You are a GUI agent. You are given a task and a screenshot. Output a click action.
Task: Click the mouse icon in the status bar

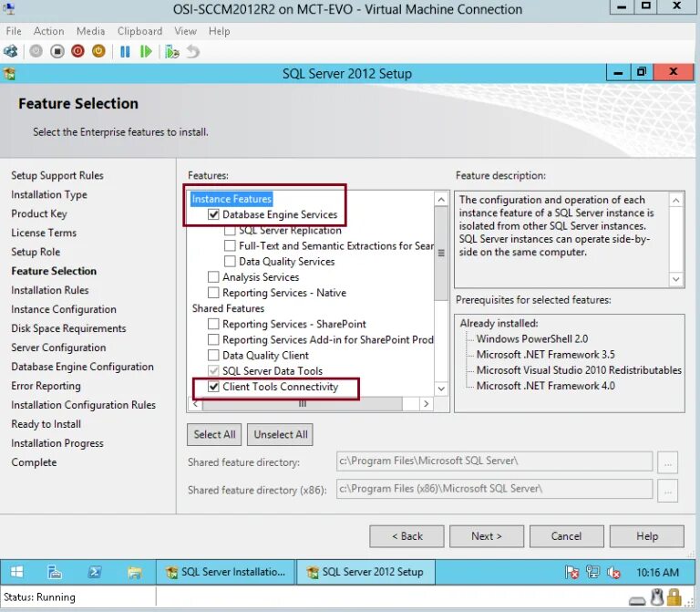point(656,597)
